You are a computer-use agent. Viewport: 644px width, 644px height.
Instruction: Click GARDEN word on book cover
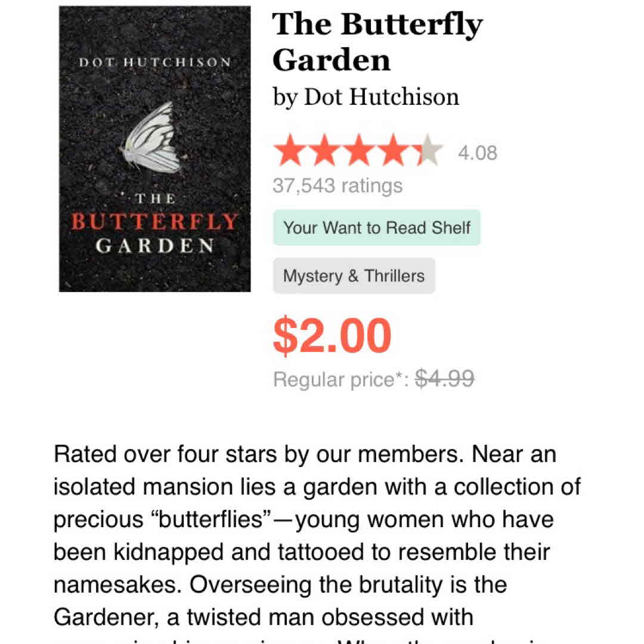click(x=155, y=246)
